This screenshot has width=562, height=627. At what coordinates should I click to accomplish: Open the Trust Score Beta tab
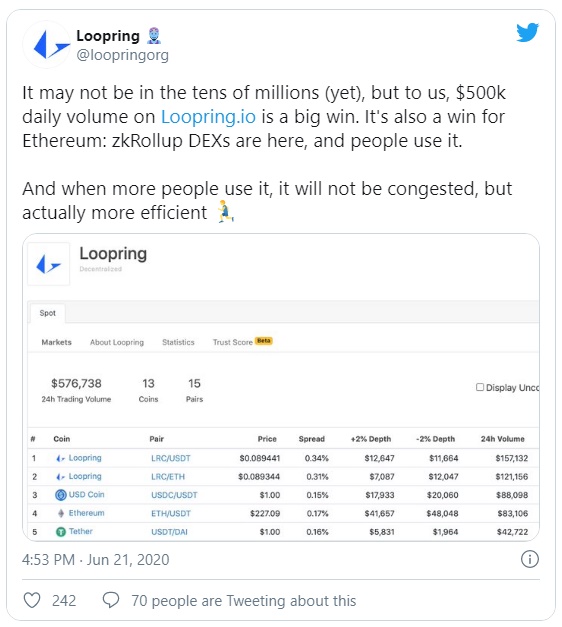242,342
